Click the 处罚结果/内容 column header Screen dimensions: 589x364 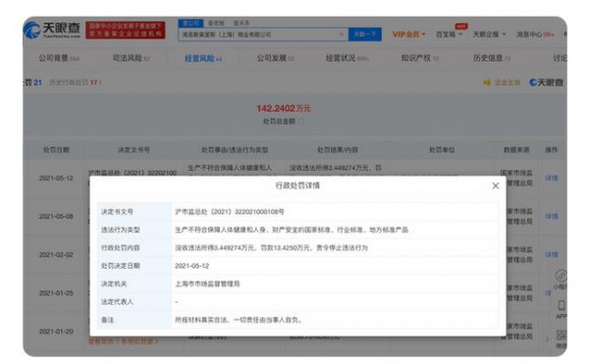click(338, 150)
